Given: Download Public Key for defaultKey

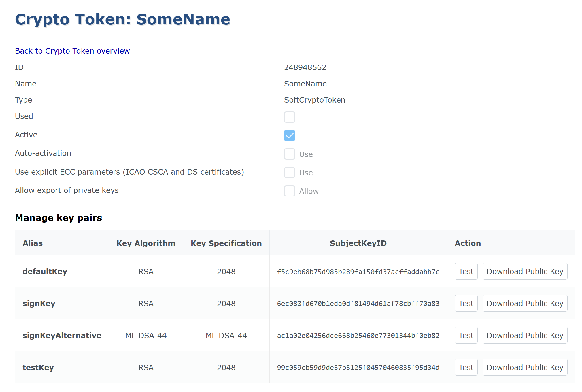Looking at the screenshot, I should 525,271.
